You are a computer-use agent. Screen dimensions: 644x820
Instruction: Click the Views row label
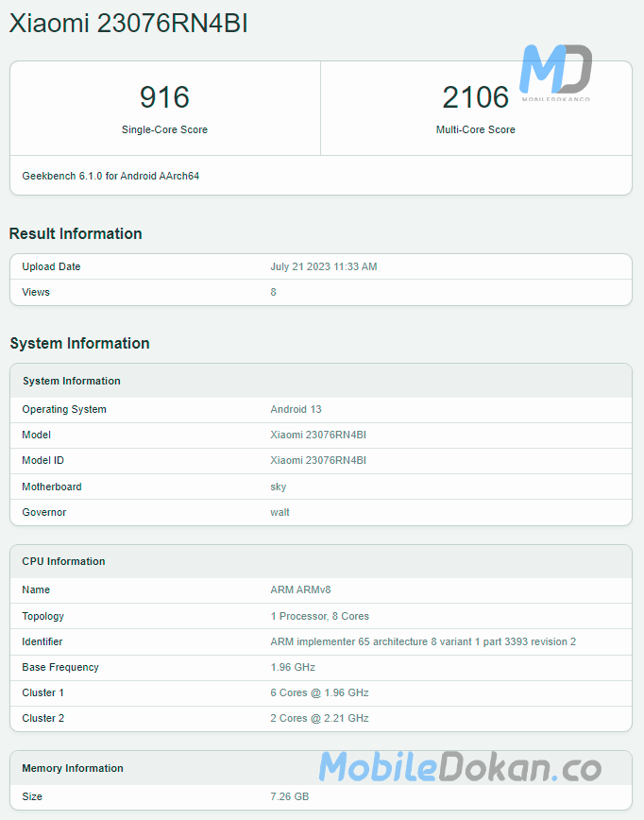[x=36, y=292]
